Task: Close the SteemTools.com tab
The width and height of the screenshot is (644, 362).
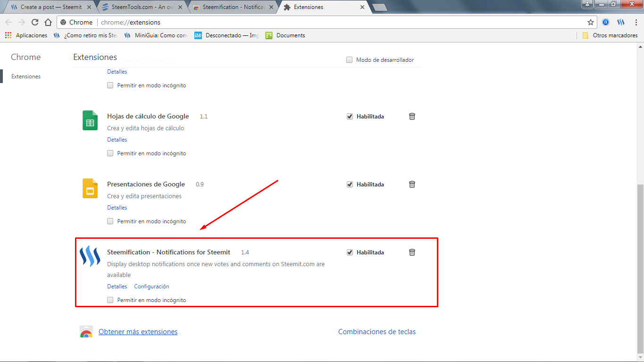Action: tap(181, 7)
